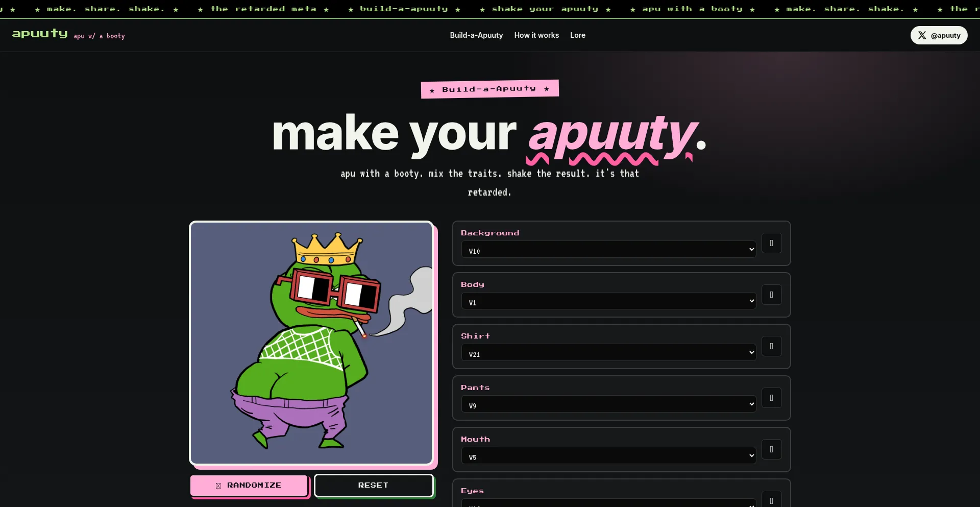The image size is (980, 507).
Task: Expand the Body dropdown
Action: coord(608,301)
